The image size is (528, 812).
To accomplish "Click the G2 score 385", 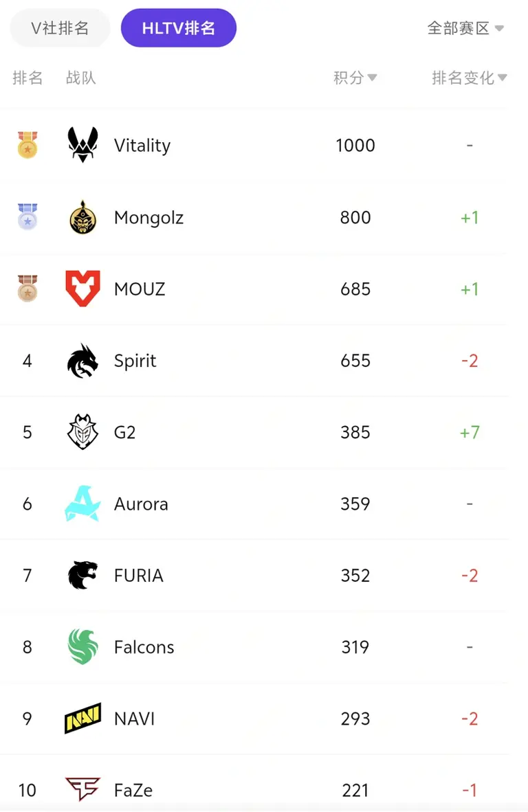I will (x=355, y=432).
